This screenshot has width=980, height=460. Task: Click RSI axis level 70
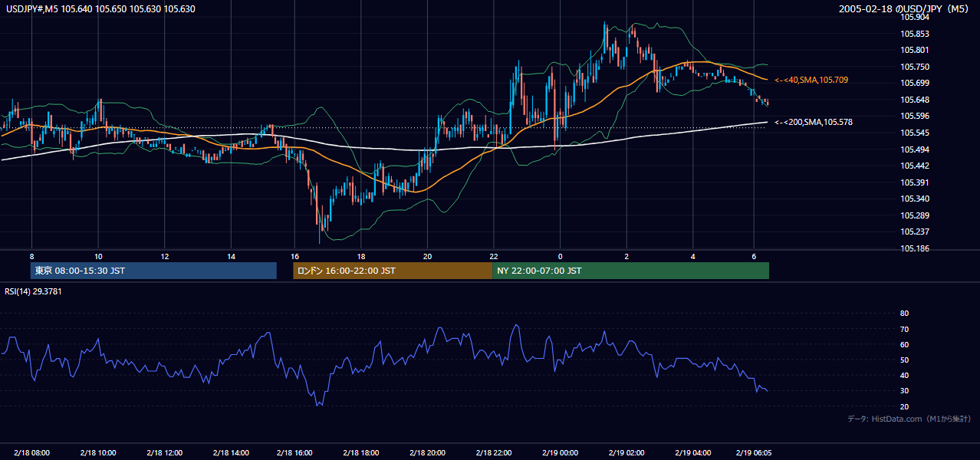(904, 329)
